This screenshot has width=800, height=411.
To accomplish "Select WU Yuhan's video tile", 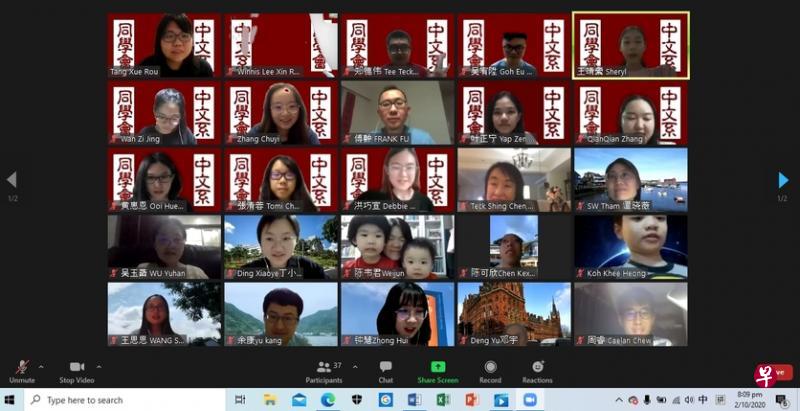I will pyautogui.click(x=164, y=247).
